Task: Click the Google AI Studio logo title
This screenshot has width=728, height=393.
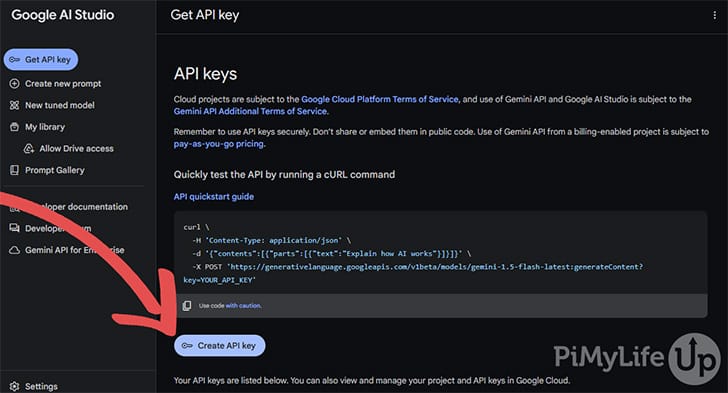Action: (63, 15)
